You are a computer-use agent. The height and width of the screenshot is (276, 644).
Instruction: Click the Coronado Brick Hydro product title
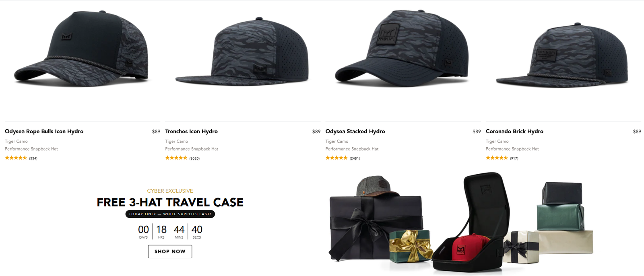(x=514, y=132)
